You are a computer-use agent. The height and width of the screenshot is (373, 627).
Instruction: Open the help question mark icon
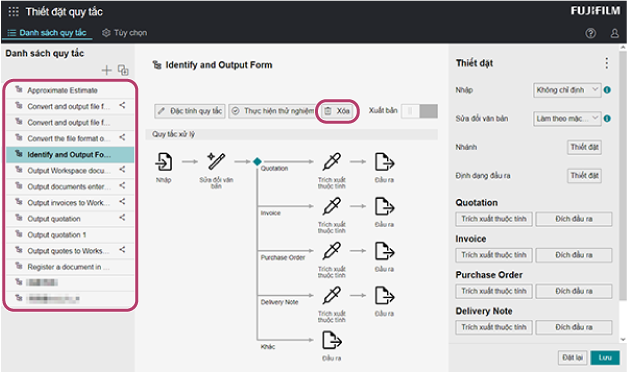591,33
